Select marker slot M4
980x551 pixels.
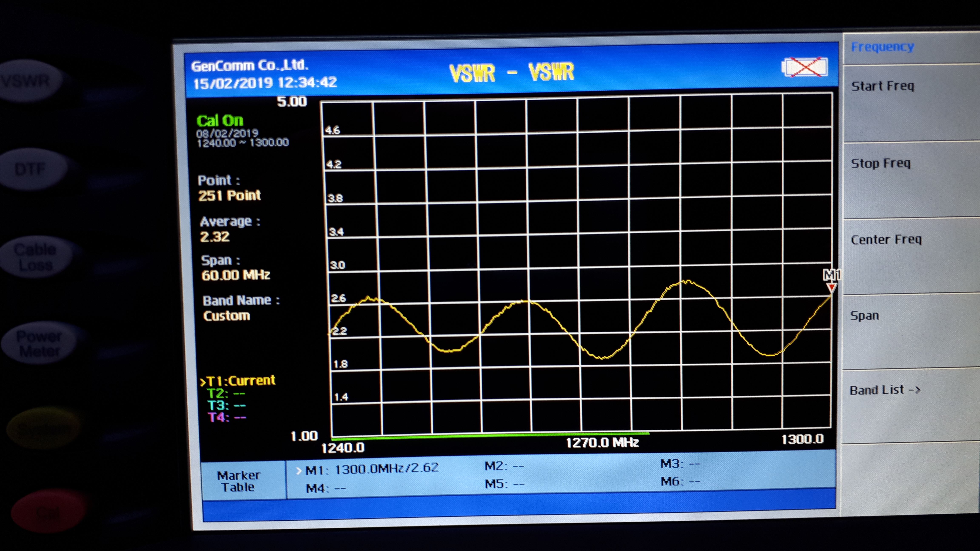(x=326, y=488)
